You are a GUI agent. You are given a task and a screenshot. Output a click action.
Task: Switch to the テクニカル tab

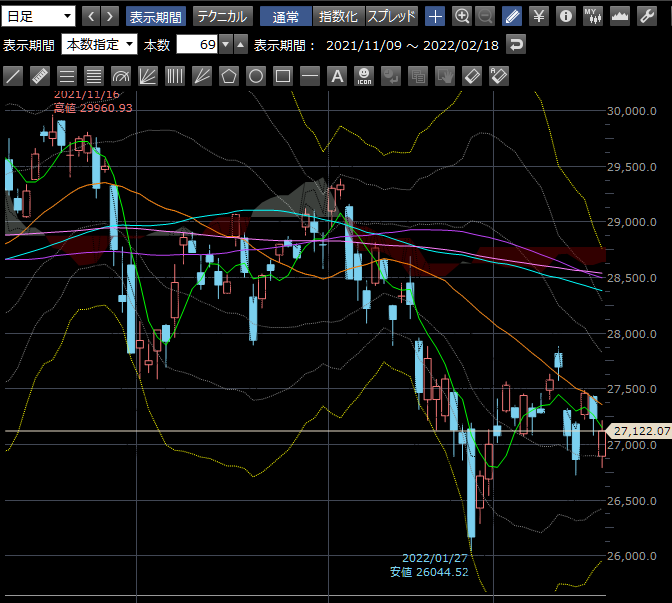click(x=223, y=16)
